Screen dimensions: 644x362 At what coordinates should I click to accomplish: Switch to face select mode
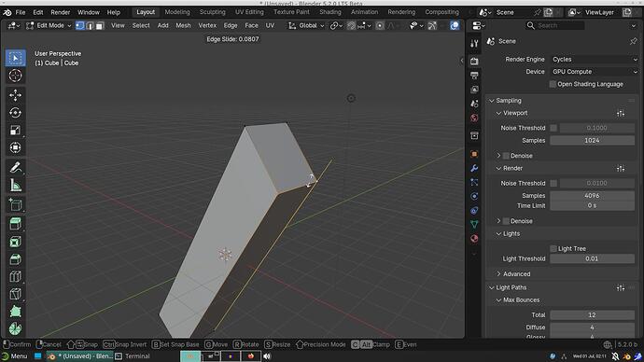click(100, 25)
